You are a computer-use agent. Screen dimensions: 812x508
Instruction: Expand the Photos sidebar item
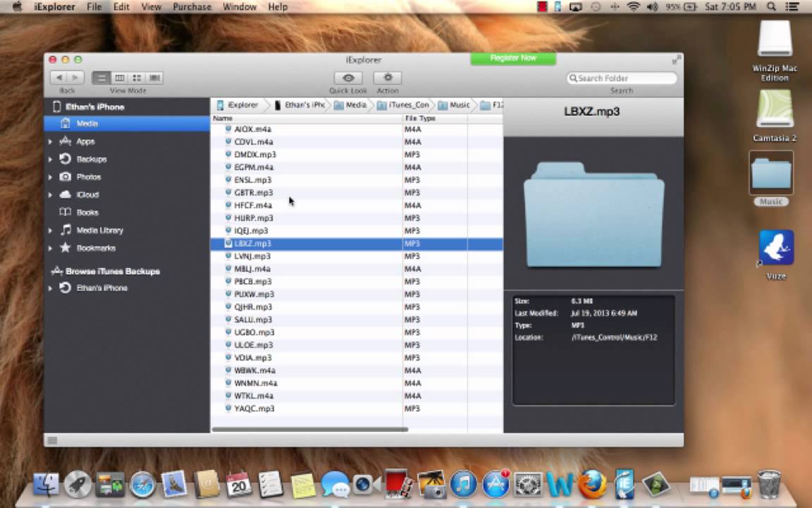pyautogui.click(x=50, y=177)
